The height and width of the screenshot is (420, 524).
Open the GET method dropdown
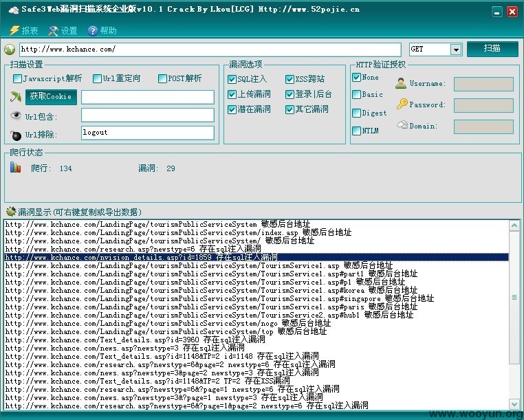[455, 49]
